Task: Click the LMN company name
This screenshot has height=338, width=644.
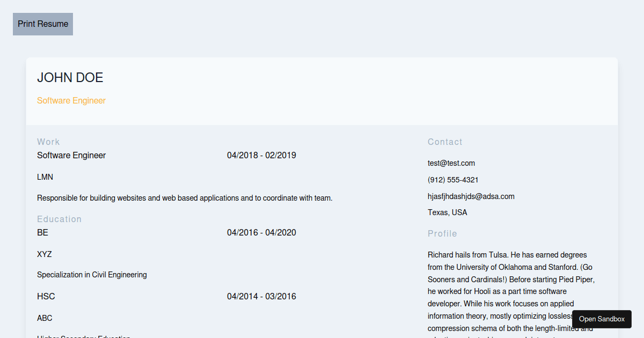Action: coord(45,177)
